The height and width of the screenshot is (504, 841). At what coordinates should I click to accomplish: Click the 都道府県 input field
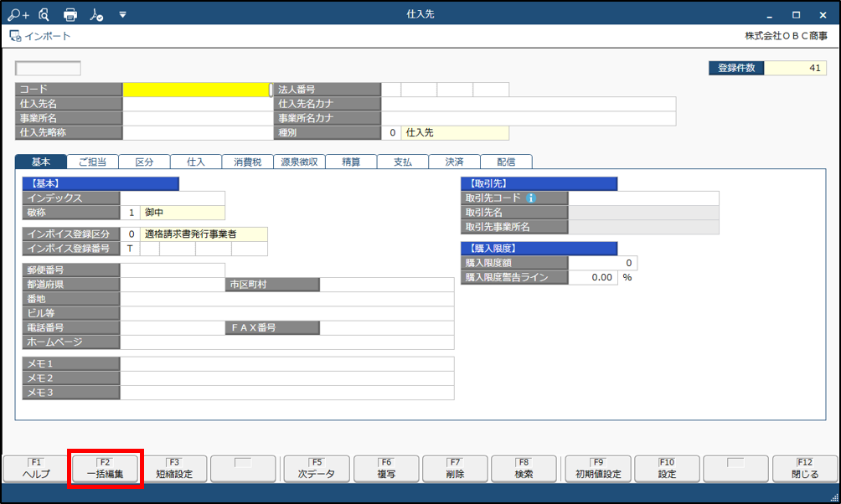[173, 285]
